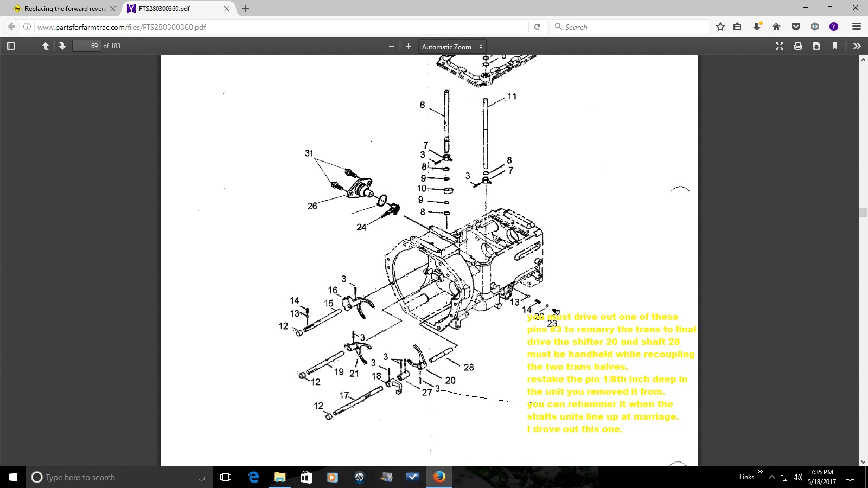Screen dimensions: 868x488
Task: Toggle the PDF viewer sidebar
Action: point(11,46)
